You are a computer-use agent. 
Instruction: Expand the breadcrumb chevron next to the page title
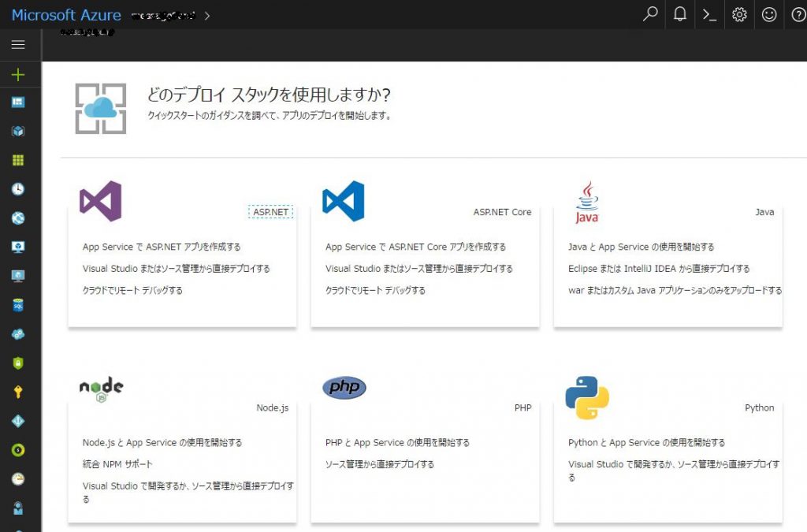tap(206, 14)
